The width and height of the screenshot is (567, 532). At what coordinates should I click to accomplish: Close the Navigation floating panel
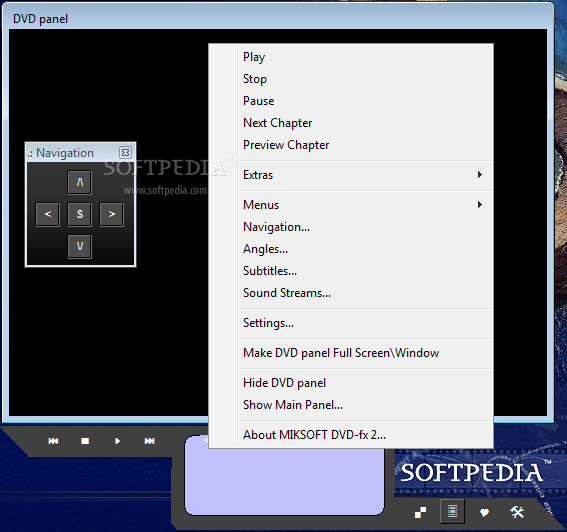click(x=125, y=152)
